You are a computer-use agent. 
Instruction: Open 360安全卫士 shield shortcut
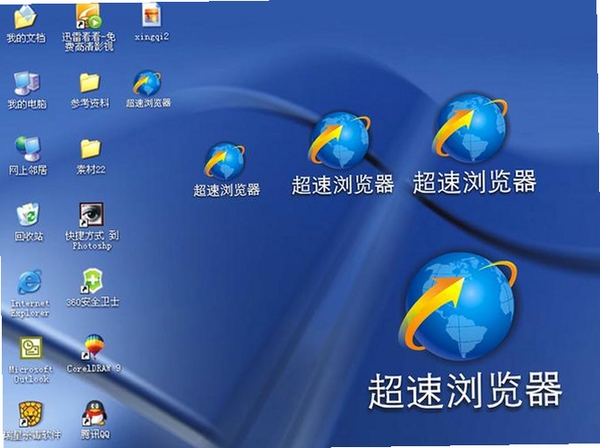[x=92, y=281]
